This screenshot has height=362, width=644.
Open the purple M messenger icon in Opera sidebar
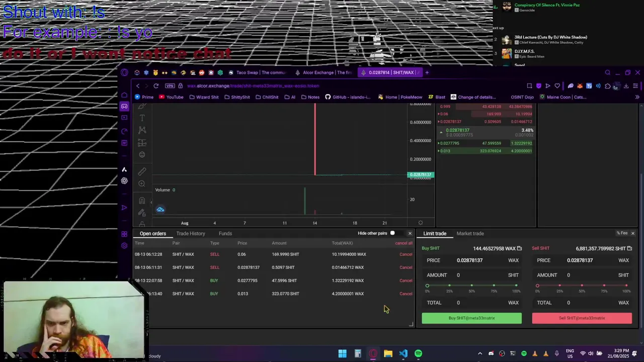[x=124, y=143]
